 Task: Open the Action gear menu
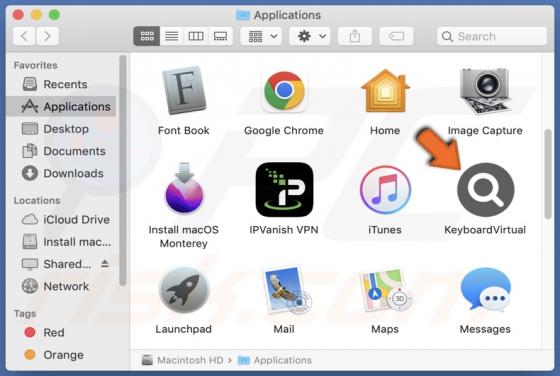click(310, 36)
